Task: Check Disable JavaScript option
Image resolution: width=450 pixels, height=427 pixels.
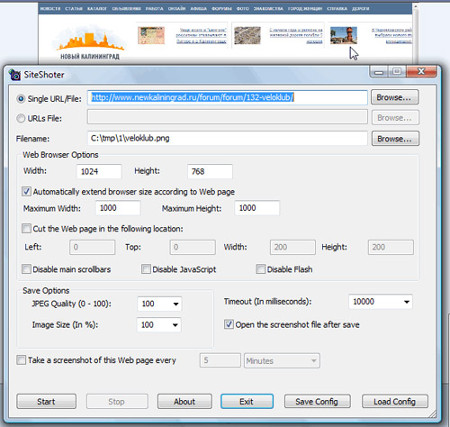Action: (x=146, y=269)
